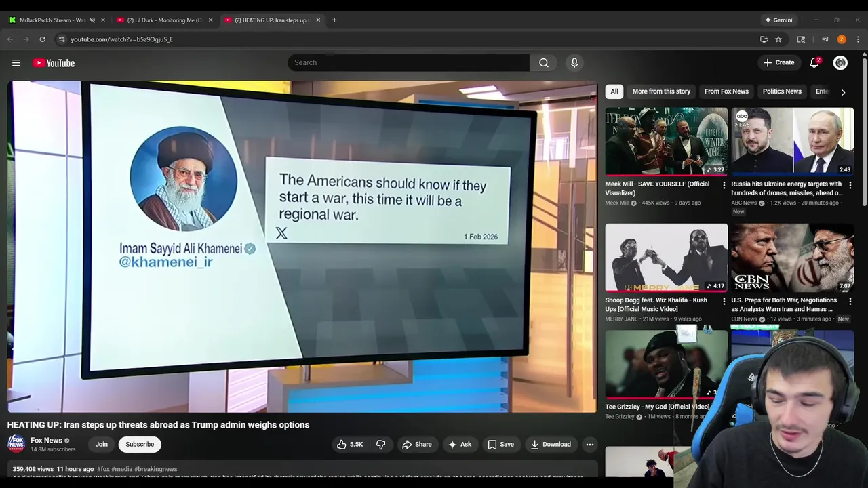Screen dimensions: 868x488
Task: Ask about the video with the Ask button
Action: coord(459,444)
